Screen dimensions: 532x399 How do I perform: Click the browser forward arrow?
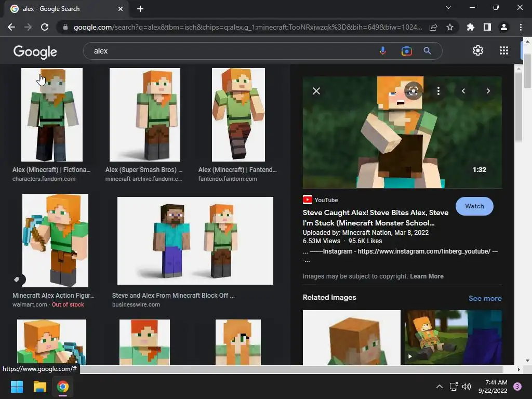click(28, 27)
